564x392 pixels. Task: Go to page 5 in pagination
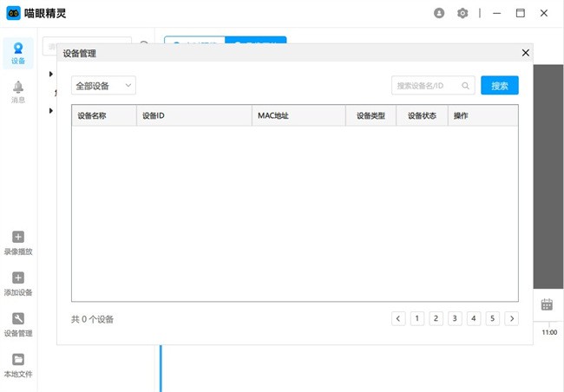coord(493,318)
